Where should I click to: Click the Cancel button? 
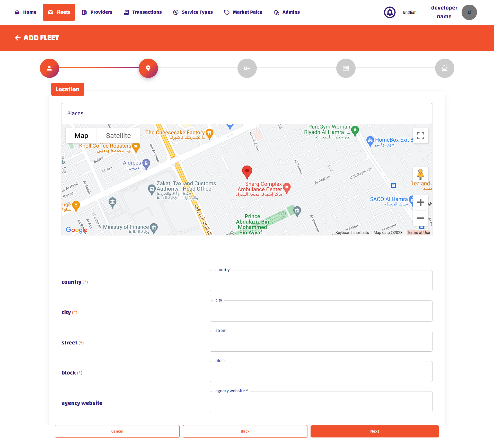[117, 431]
